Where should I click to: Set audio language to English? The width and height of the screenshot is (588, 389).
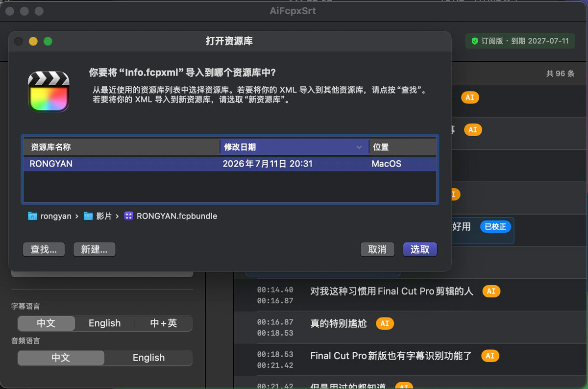click(148, 358)
